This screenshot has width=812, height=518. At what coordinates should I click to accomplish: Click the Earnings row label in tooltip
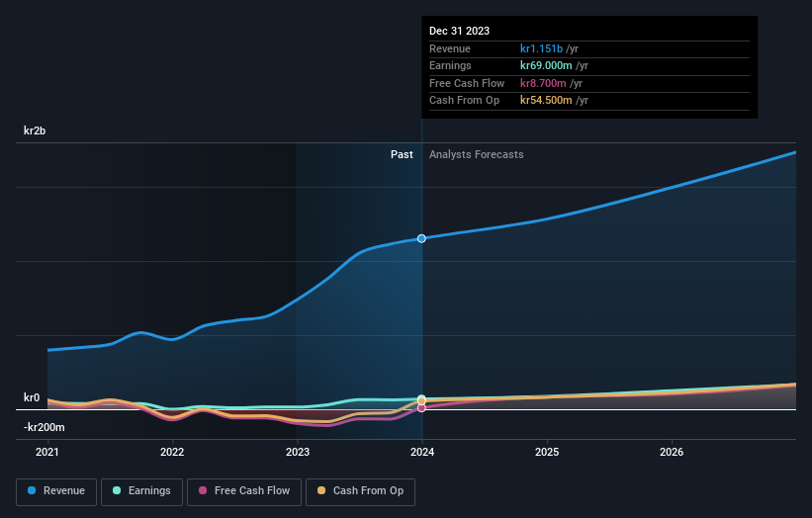pos(450,65)
